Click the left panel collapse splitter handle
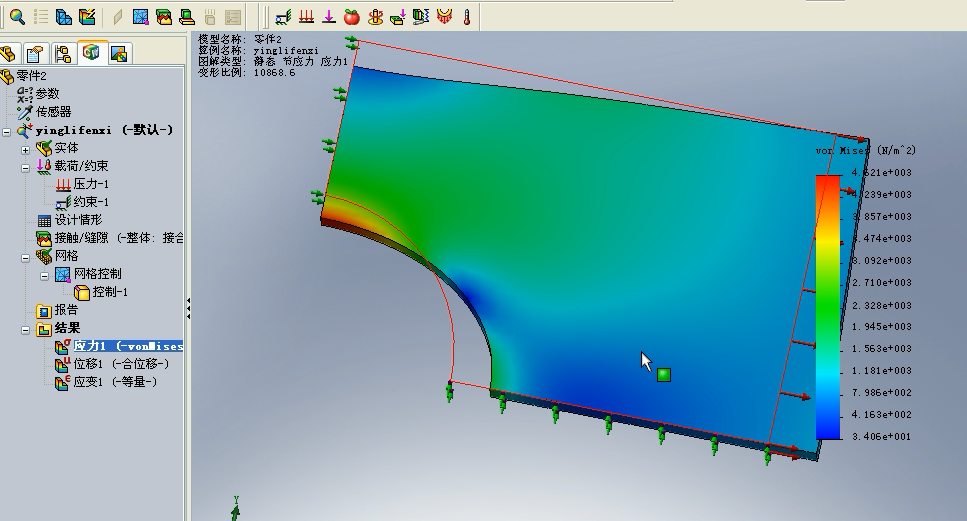The height and width of the screenshot is (521, 967). tap(188, 308)
